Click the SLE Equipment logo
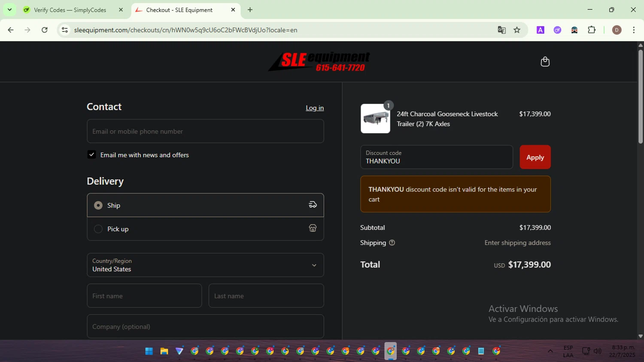The height and width of the screenshot is (362, 644). (x=319, y=61)
